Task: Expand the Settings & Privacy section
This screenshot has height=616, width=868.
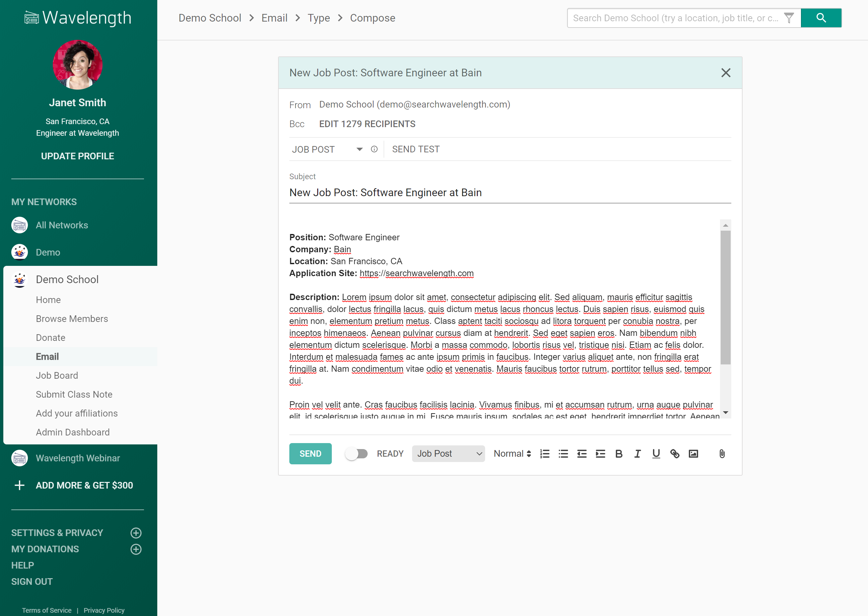Action: click(136, 533)
